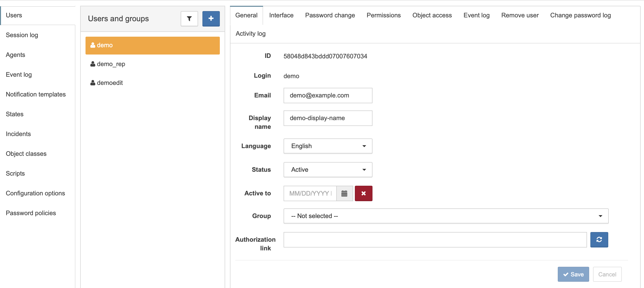Image resolution: width=644 pixels, height=288 pixels.
Task: Save the user changes
Action: click(573, 274)
